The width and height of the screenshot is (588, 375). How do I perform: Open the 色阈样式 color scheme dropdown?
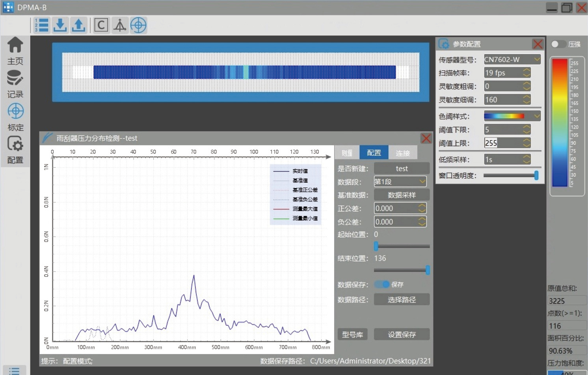(x=512, y=116)
